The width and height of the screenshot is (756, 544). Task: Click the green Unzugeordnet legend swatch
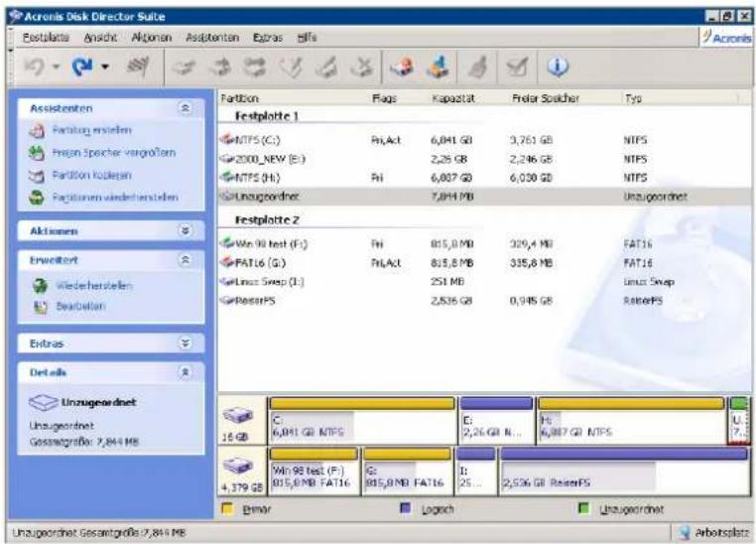pos(584,508)
